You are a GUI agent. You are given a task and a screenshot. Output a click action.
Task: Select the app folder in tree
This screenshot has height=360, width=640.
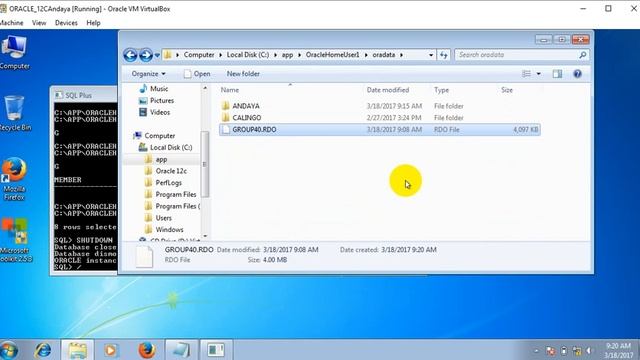pos(156,159)
